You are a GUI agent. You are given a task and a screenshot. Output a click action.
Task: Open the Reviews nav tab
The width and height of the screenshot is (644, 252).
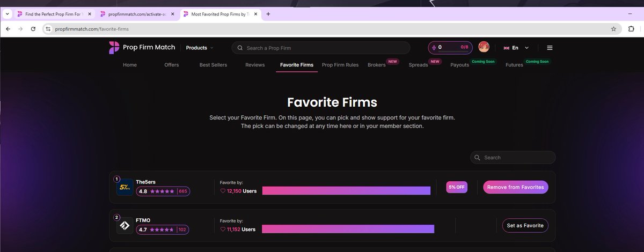255,65
